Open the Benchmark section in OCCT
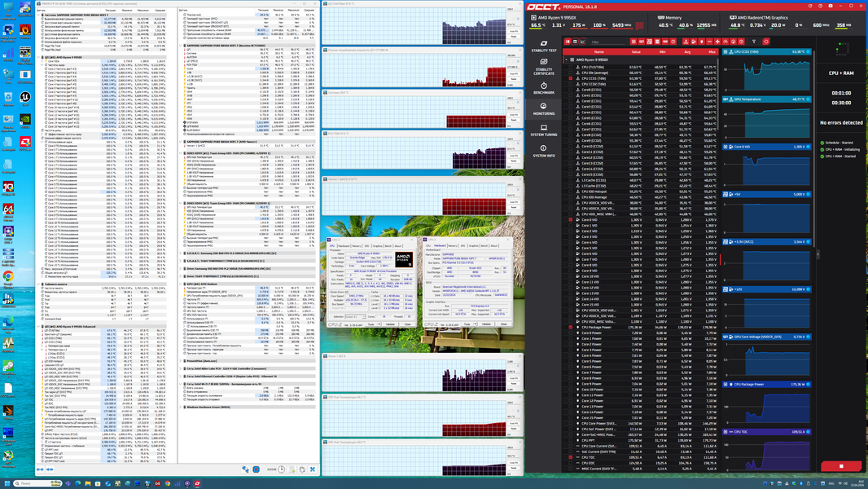 click(x=544, y=88)
